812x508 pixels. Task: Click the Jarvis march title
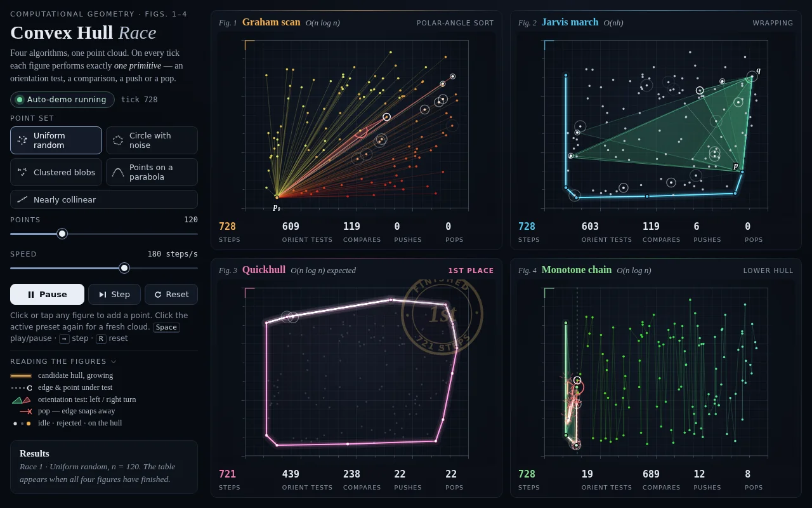(x=570, y=22)
